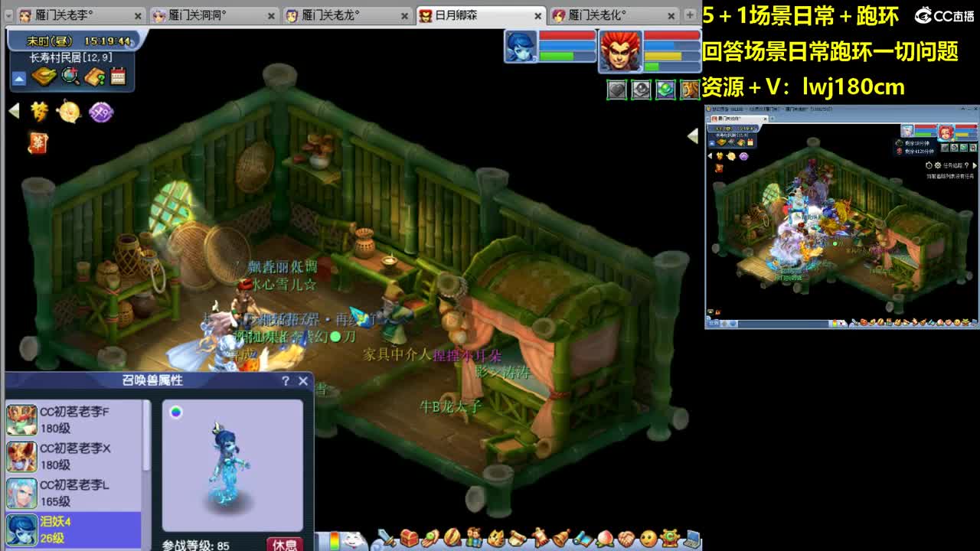Screen dimensions: 980x551
Task: Open the team icon with two figures
Action: 475,539
